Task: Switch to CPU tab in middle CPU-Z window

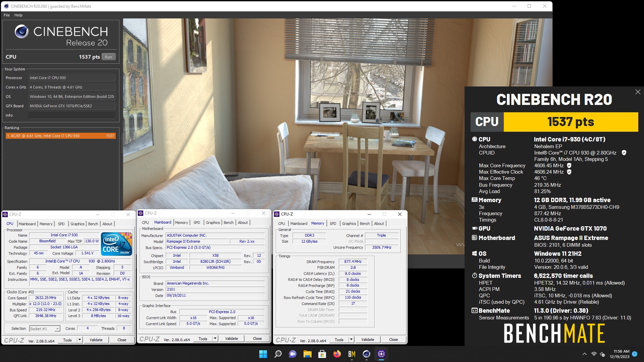Action: coord(145,223)
